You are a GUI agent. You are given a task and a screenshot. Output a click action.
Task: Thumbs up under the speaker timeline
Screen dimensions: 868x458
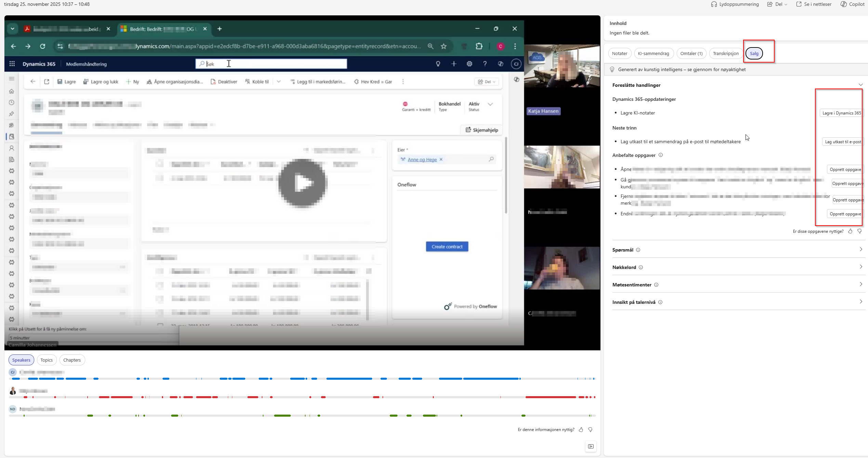tap(581, 430)
